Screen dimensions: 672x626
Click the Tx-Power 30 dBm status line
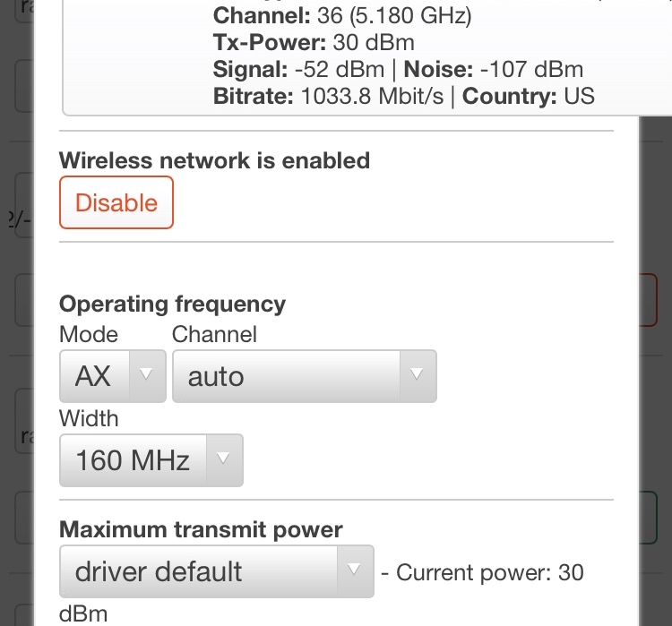314,43
